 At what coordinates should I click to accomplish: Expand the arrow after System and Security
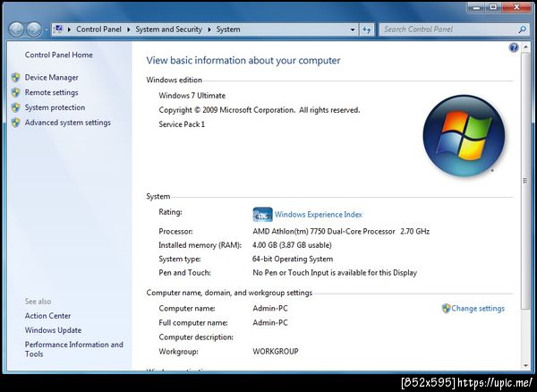(x=209, y=30)
